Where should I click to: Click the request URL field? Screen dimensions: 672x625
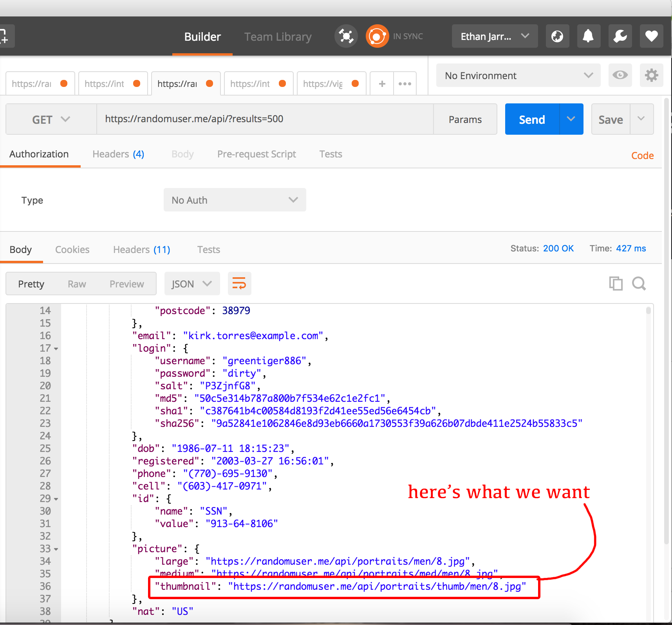(x=265, y=119)
